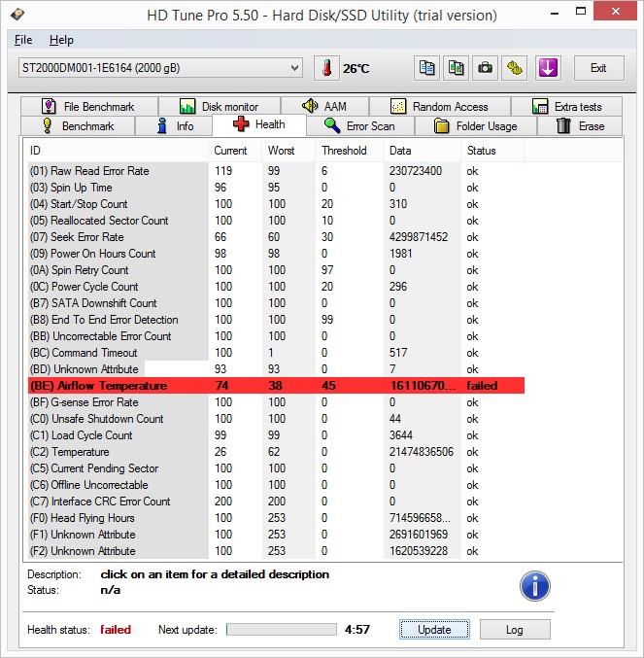Select the failed (BE) Airflow Temperature row

[276, 386]
